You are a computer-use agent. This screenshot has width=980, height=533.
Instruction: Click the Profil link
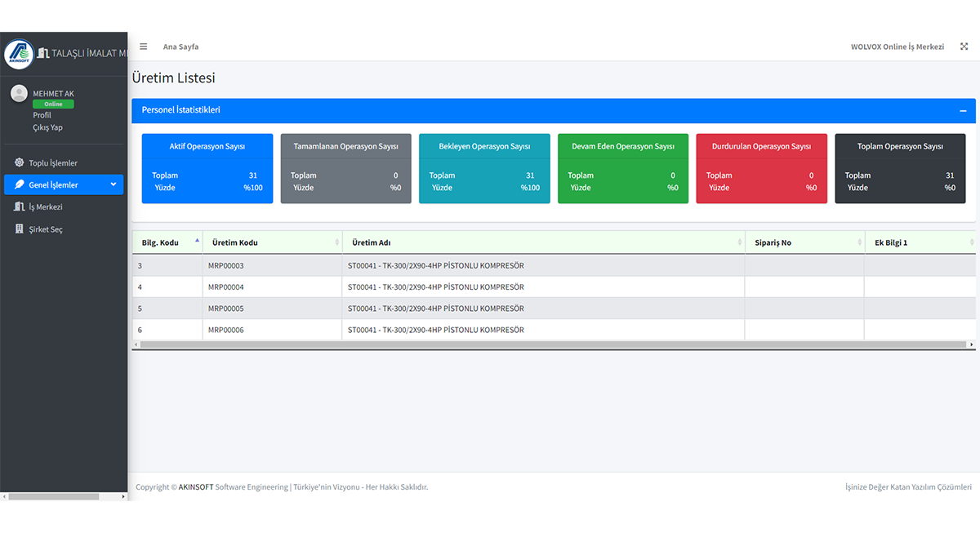point(42,115)
